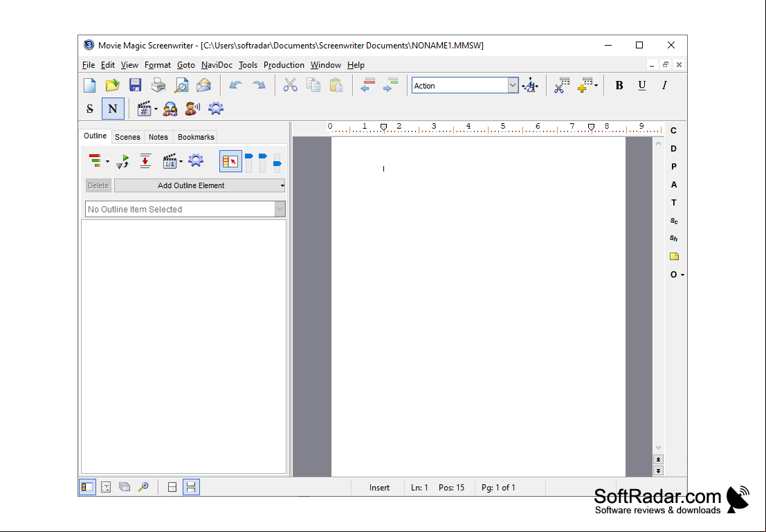766x532 pixels.
Task: Click the cascaded pages icon in the status bar
Action: coord(125,487)
